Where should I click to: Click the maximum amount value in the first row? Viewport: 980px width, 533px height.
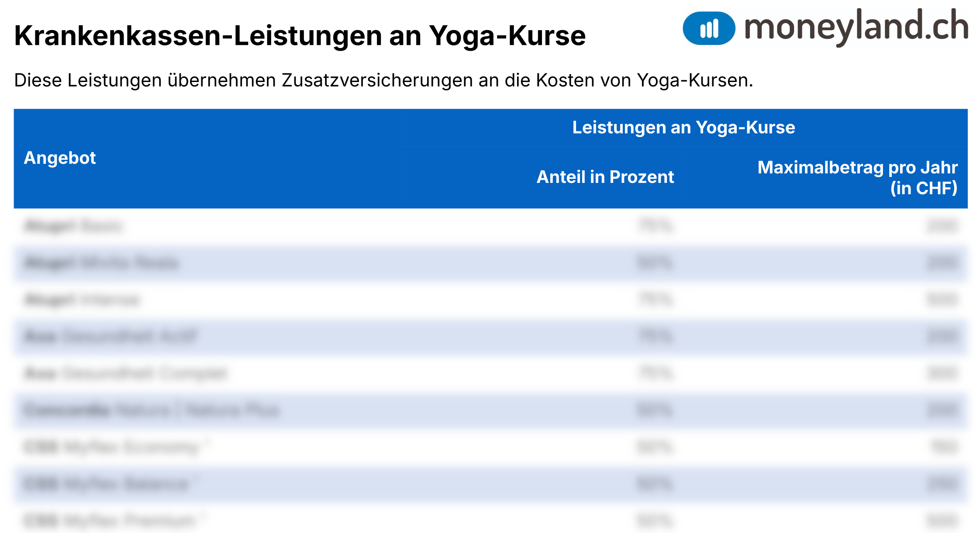(x=942, y=226)
